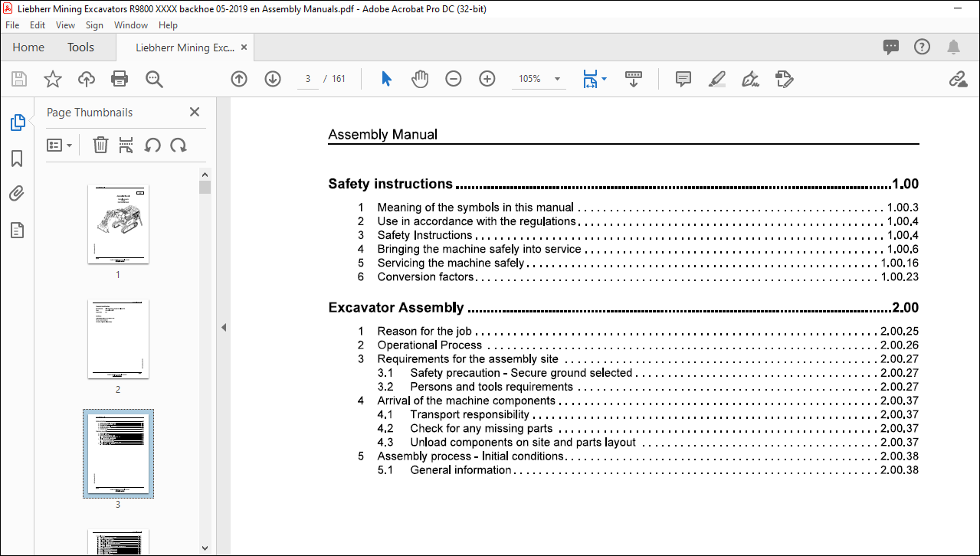Open the Window menu
Image resolution: width=980 pixels, height=556 pixels.
[x=131, y=25]
